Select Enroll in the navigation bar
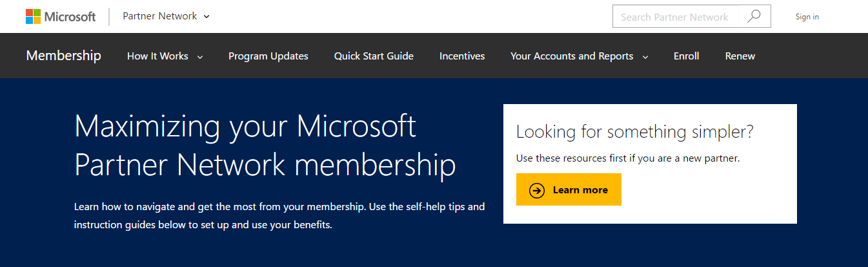The image size is (868, 267). [x=686, y=56]
